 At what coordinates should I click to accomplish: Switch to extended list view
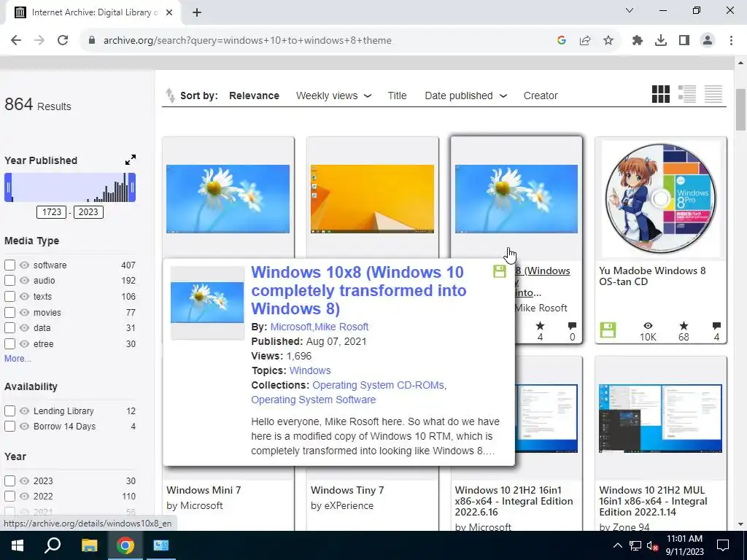click(686, 94)
